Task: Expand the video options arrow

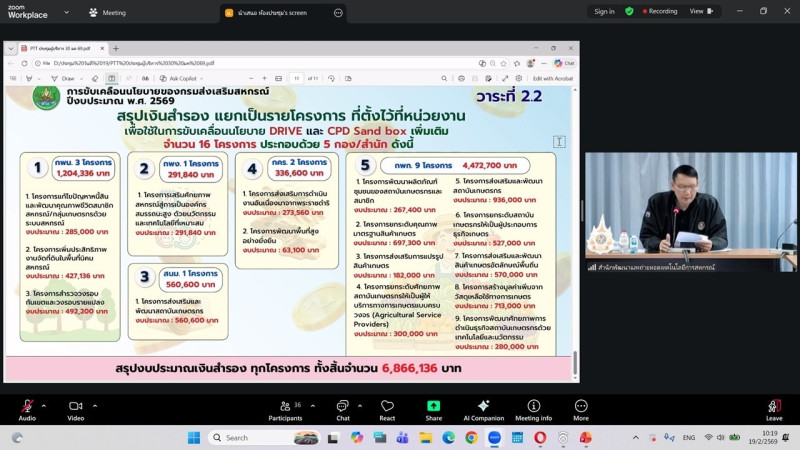Action: [x=92, y=404]
